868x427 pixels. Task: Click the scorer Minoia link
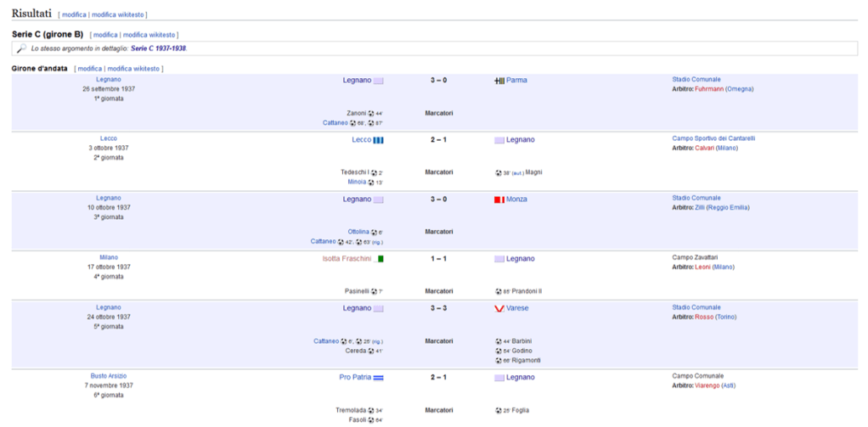pos(357,182)
